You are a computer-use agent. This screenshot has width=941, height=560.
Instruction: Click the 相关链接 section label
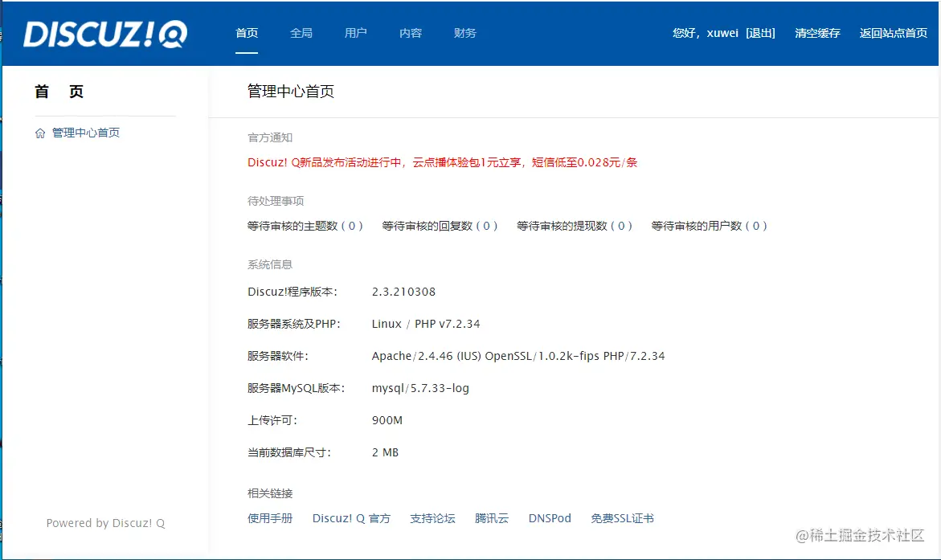[270, 494]
